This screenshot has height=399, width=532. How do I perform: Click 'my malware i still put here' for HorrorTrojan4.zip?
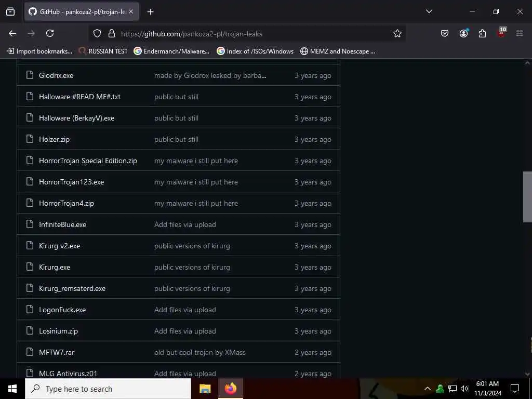point(196,204)
